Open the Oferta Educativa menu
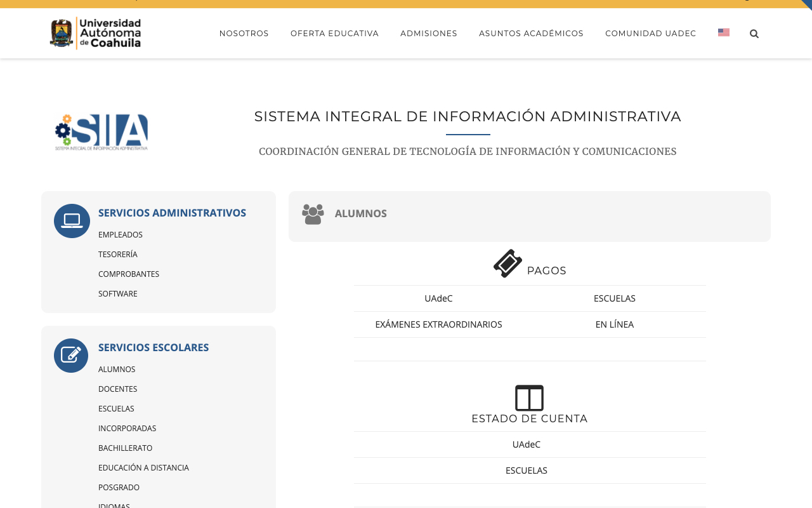Screen dimensions: 812x508 pos(334,34)
